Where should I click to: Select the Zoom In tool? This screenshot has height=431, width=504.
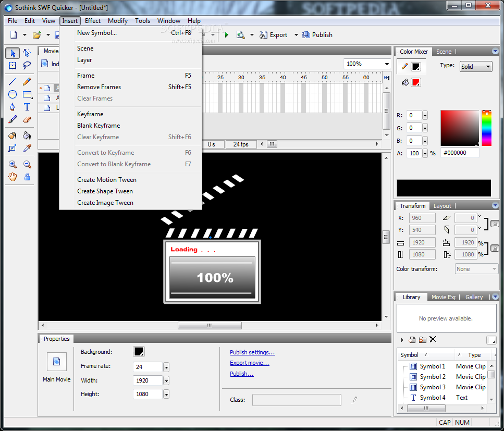[13, 164]
